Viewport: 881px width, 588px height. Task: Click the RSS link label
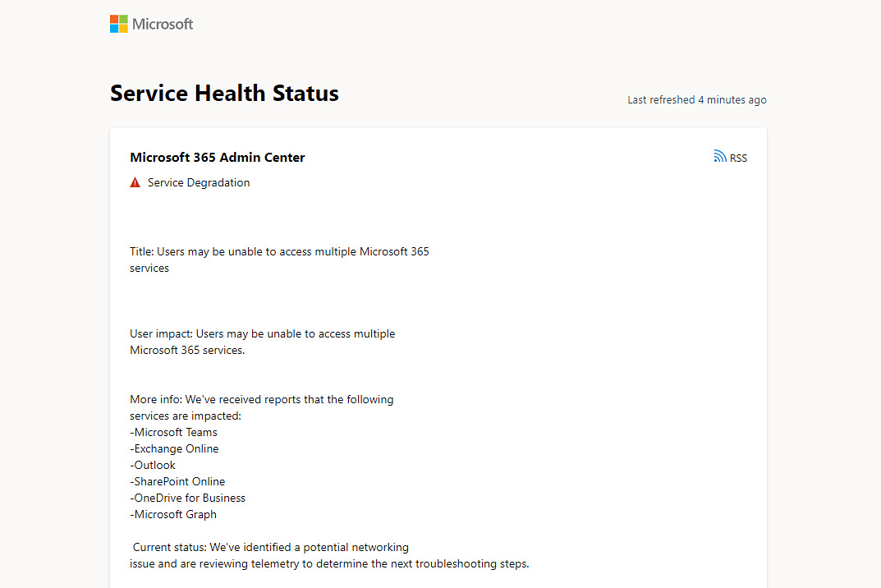click(738, 158)
